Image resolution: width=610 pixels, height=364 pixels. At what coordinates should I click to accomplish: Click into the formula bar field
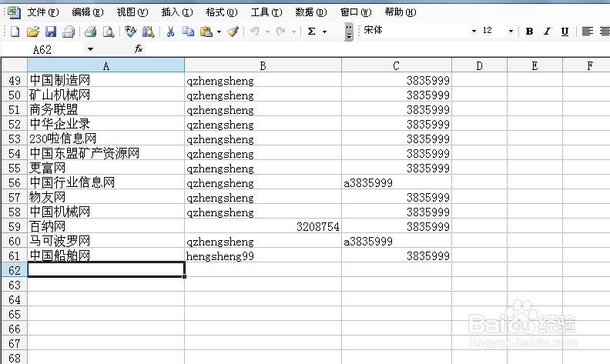coord(377,49)
